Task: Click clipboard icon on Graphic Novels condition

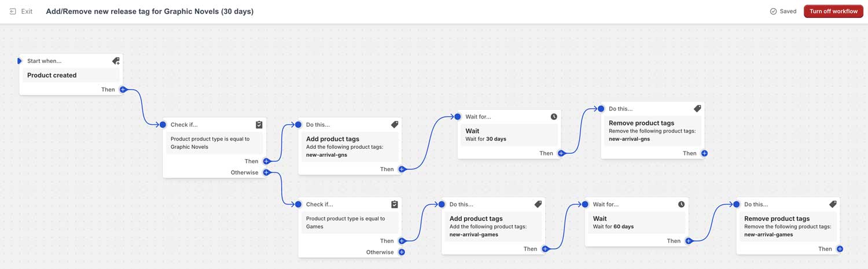Action: point(259,124)
